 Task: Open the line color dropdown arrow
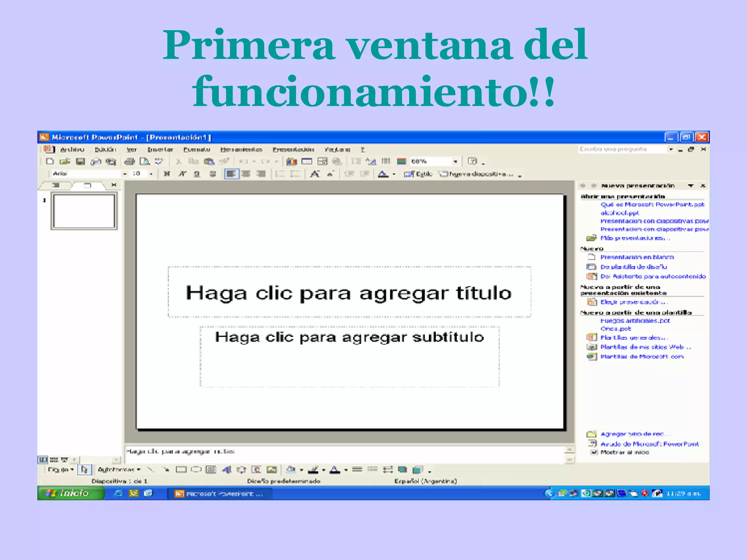pos(324,470)
